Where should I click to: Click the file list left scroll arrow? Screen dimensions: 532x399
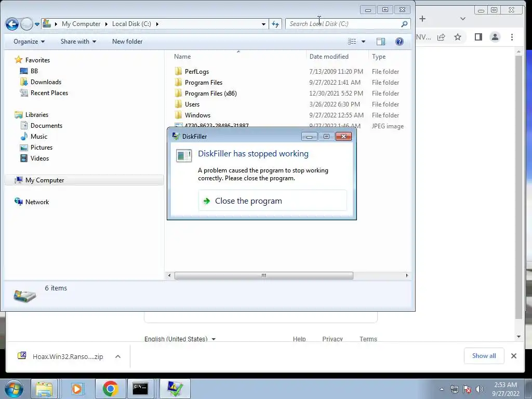[169, 275]
